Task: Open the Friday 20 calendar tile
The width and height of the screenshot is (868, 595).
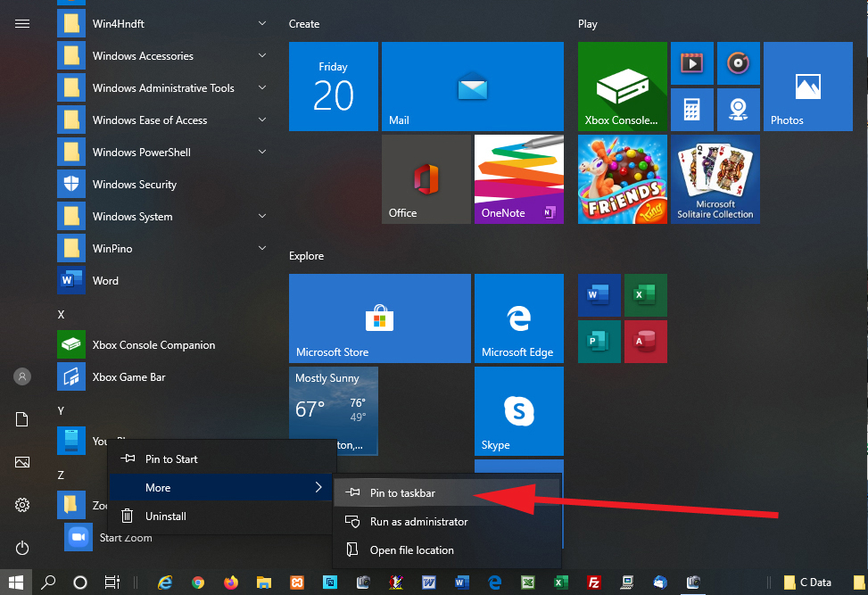Action: pyautogui.click(x=334, y=87)
